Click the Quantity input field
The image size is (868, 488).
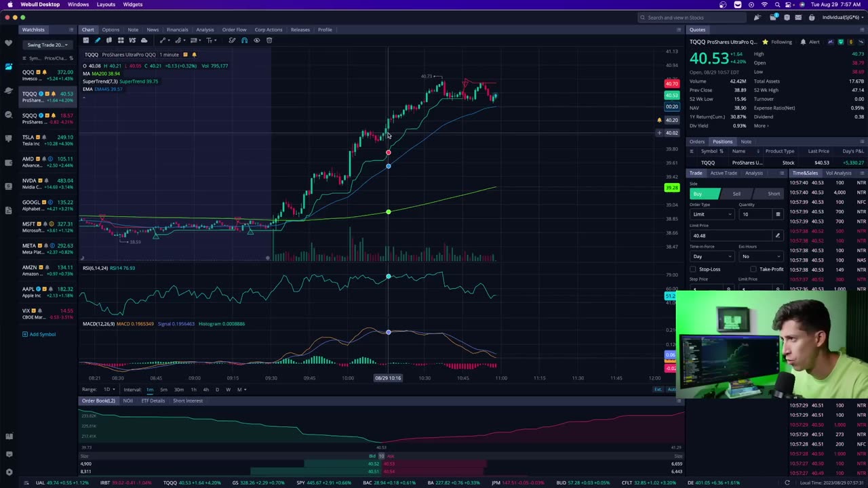(755, 214)
